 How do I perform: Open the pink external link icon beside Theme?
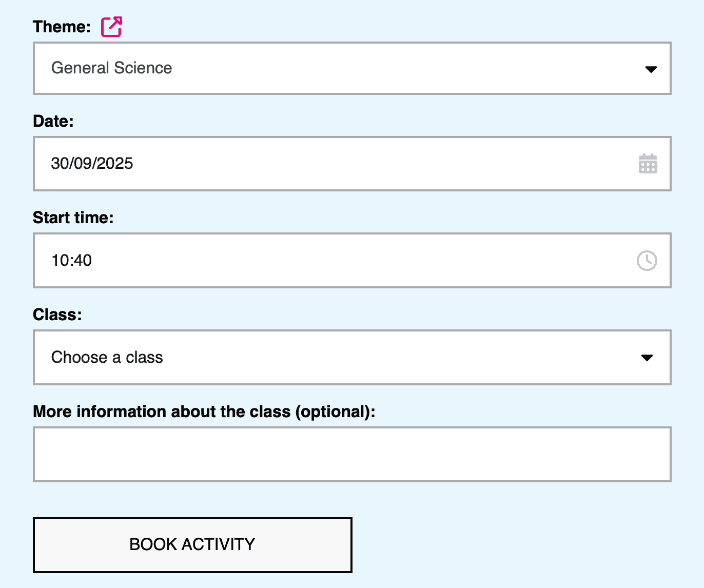coord(111,27)
